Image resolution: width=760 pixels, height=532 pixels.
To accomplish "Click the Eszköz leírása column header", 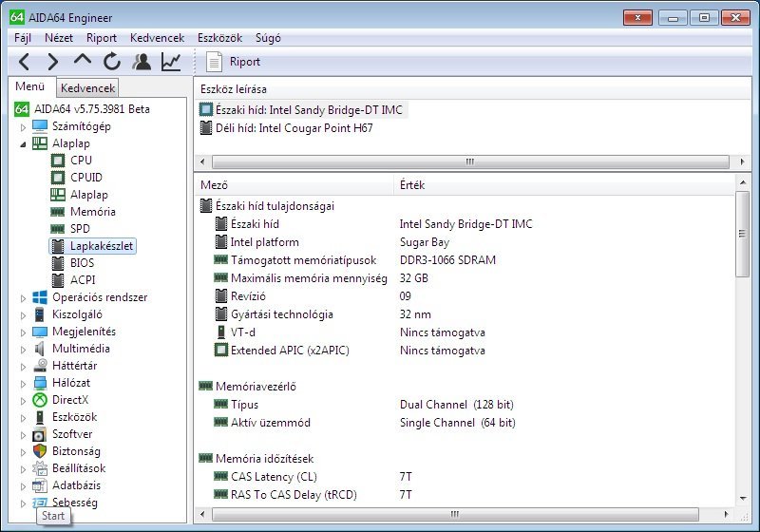I will click(472, 89).
